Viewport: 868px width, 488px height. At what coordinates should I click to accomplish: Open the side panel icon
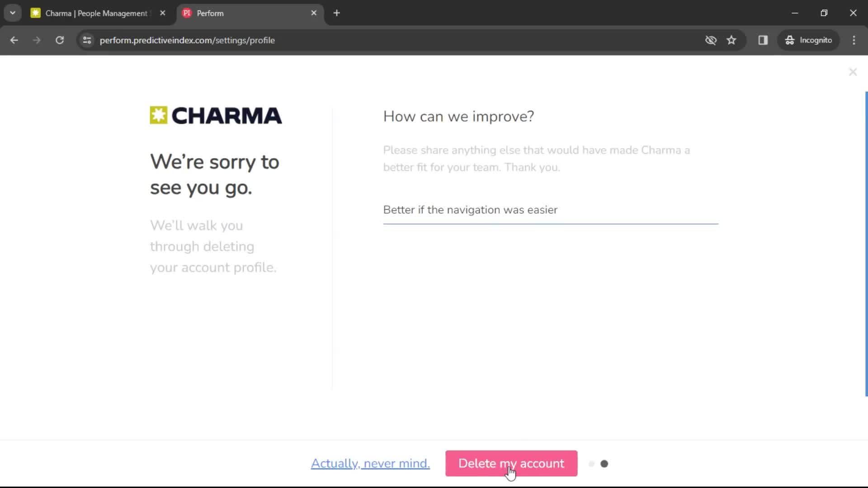tap(763, 40)
